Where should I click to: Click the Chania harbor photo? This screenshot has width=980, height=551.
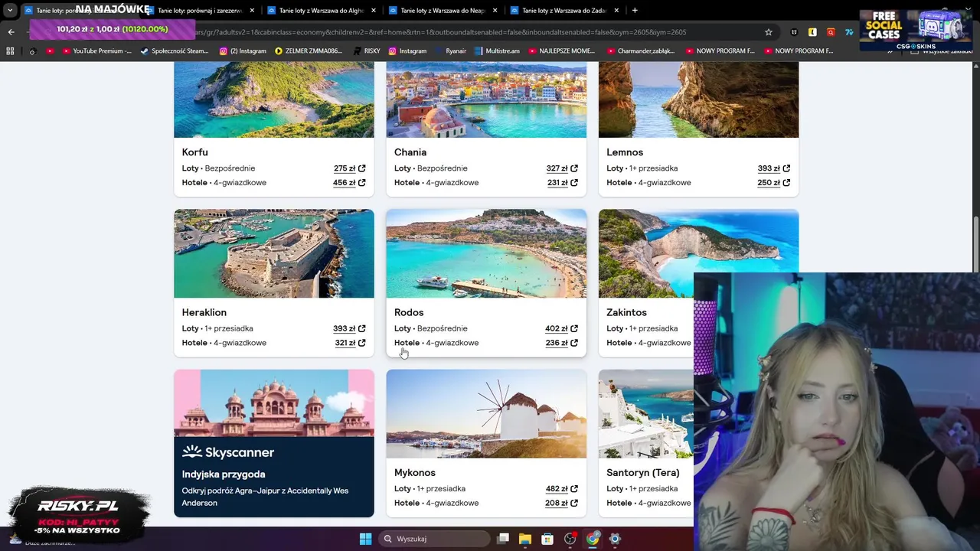[x=486, y=99]
